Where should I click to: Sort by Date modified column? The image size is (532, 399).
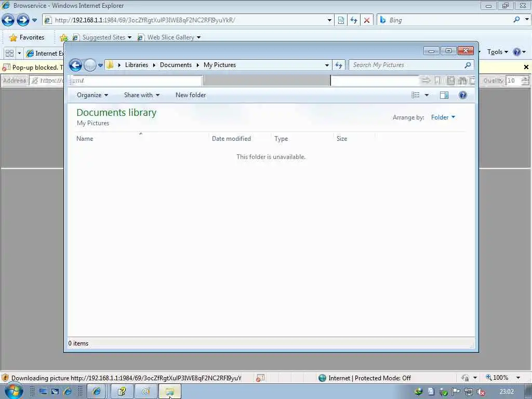[x=231, y=138]
